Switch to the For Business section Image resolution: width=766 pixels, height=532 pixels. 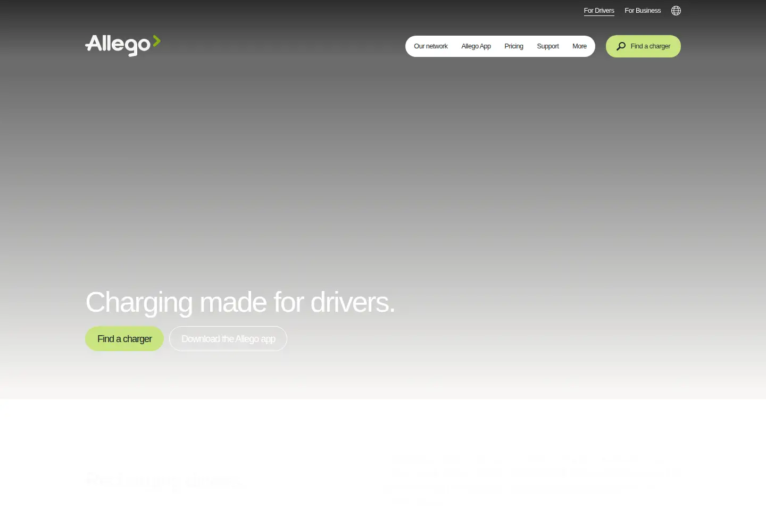tap(643, 11)
